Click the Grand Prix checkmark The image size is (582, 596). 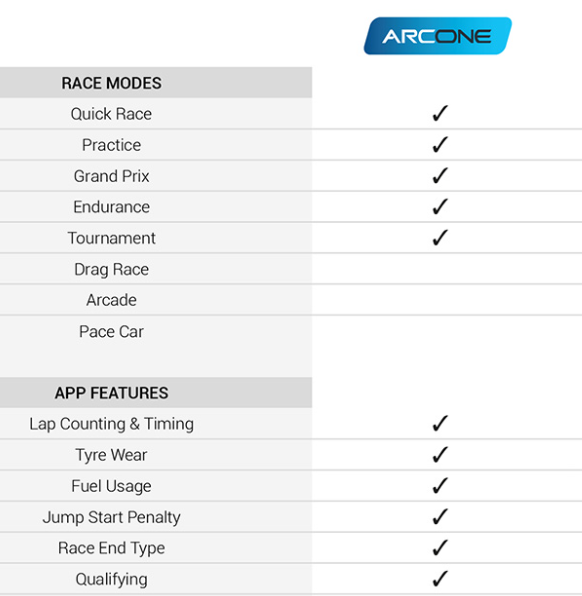440,176
